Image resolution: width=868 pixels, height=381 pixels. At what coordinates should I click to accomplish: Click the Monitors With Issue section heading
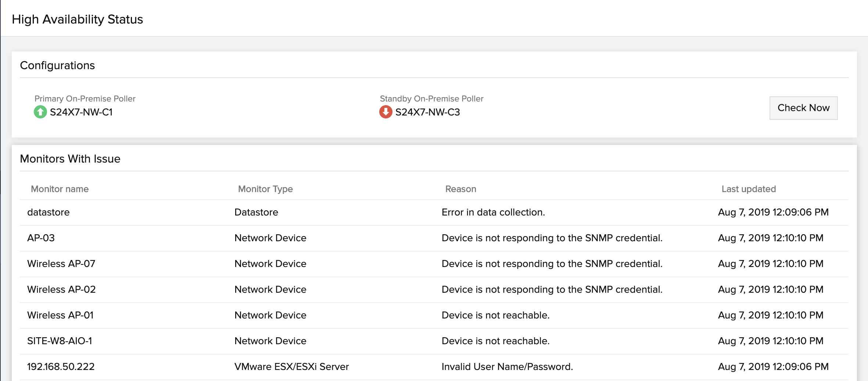point(71,159)
